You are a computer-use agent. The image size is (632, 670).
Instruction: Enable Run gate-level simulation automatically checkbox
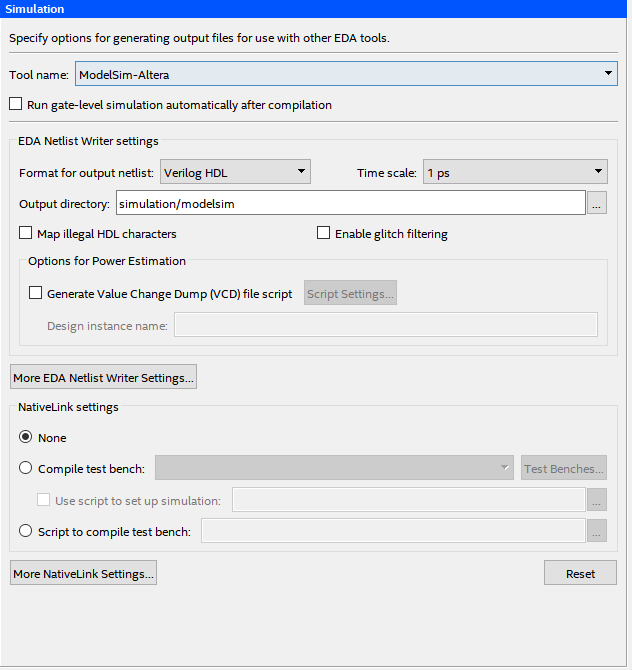(x=15, y=104)
